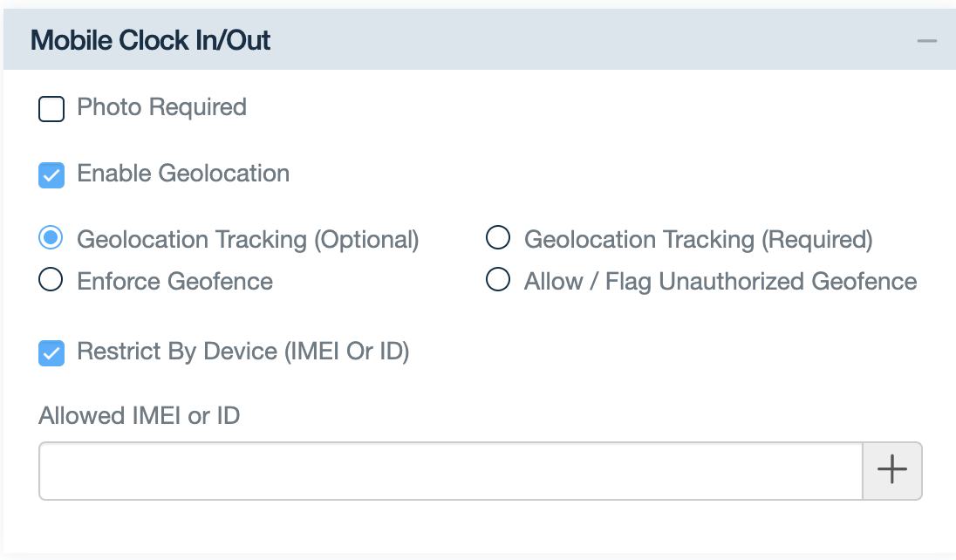This screenshot has height=560, width=956.
Task: Click the Geolocation Tracking (Required) label text
Action: [x=698, y=239]
